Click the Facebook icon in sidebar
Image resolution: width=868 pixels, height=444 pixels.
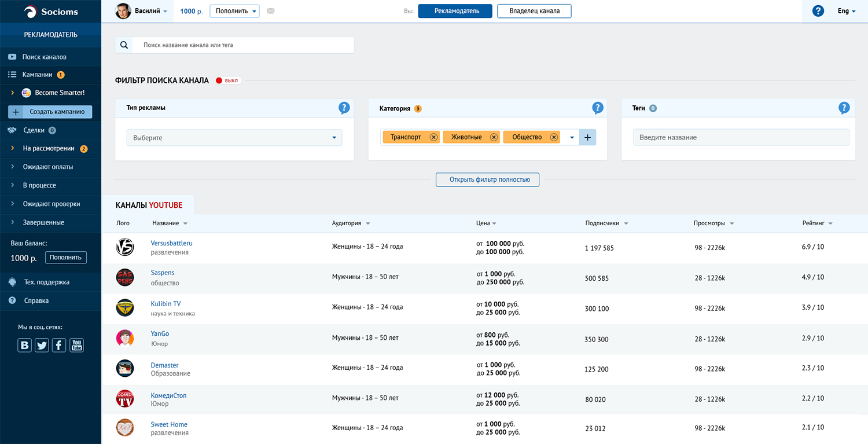pyautogui.click(x=59, y=346)
